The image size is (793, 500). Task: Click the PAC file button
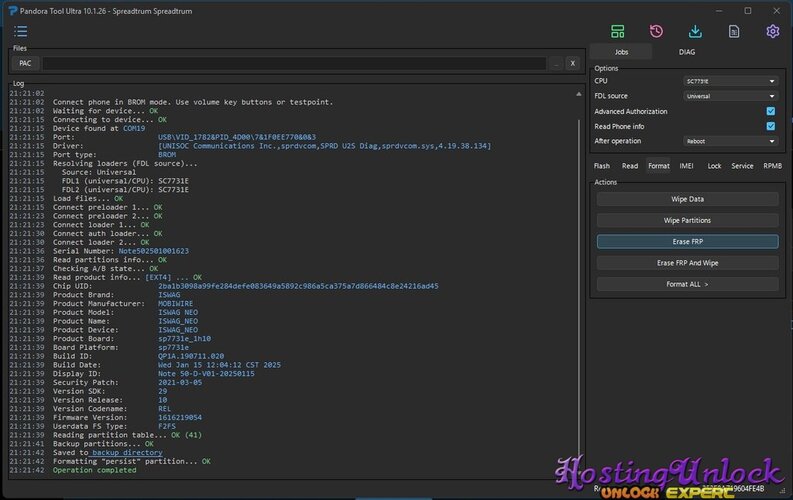pyautogui.click(x=25, y=63)
